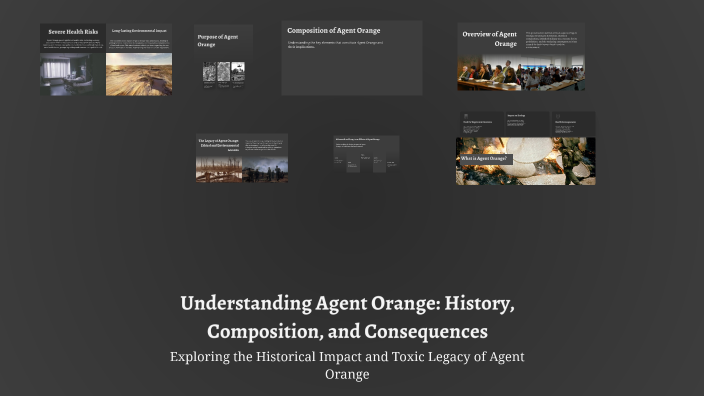Viewport: 704px width, 396px height.
Task: Click the desert landscape photo
Action: pos(139,74)
